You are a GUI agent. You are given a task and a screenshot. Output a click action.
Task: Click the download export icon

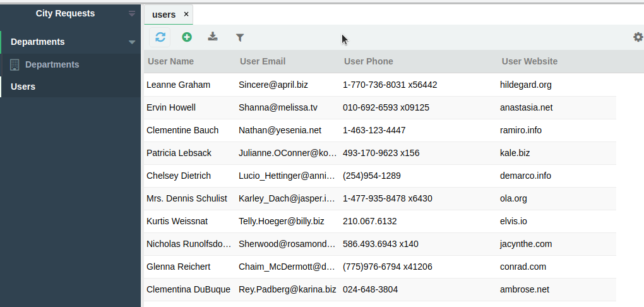pos(213,37)
